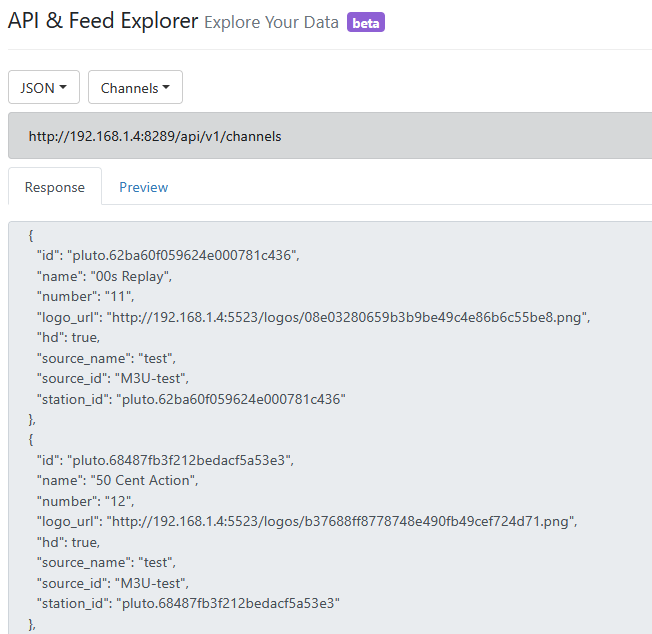Switch to the Preview tab

143,187
